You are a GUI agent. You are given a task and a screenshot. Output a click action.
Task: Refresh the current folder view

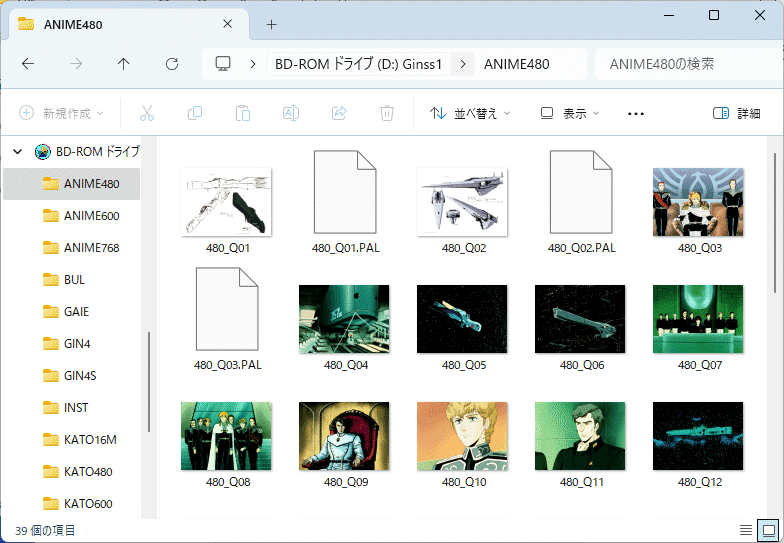(x=172, y=64)
